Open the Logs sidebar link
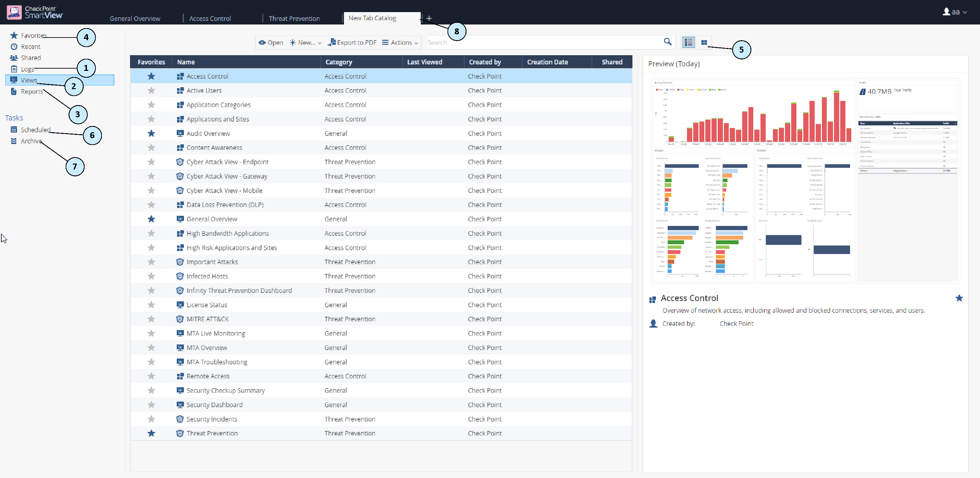 27,69
